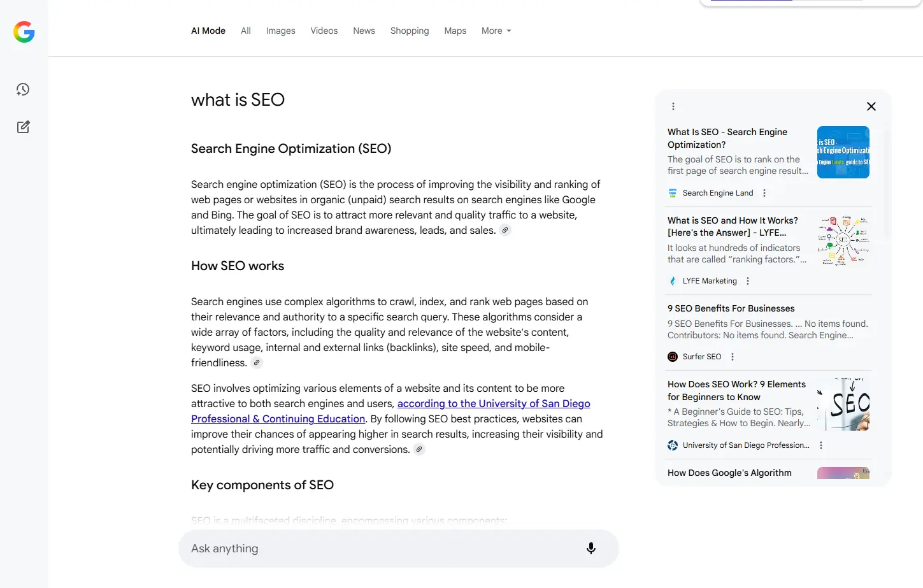Select the AI Mode tab
The width and height of the screenshot is (923, 588).
[x=208, y=31]
